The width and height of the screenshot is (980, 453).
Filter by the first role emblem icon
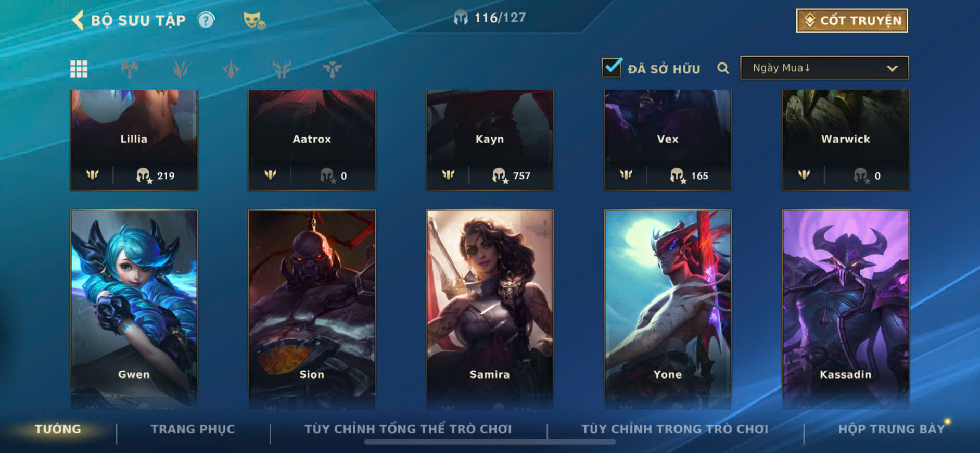[x=130, y=69]
